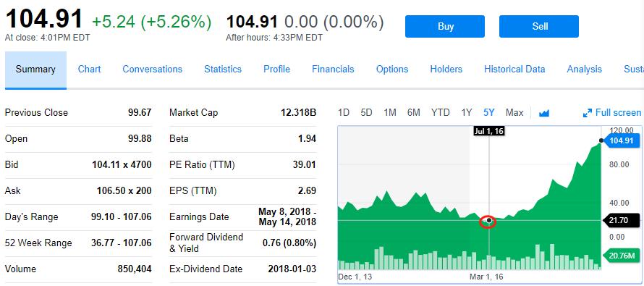Viewport: 644px width, 286px height.
Task: Select the 1M chart range
Action: [390, 113]
